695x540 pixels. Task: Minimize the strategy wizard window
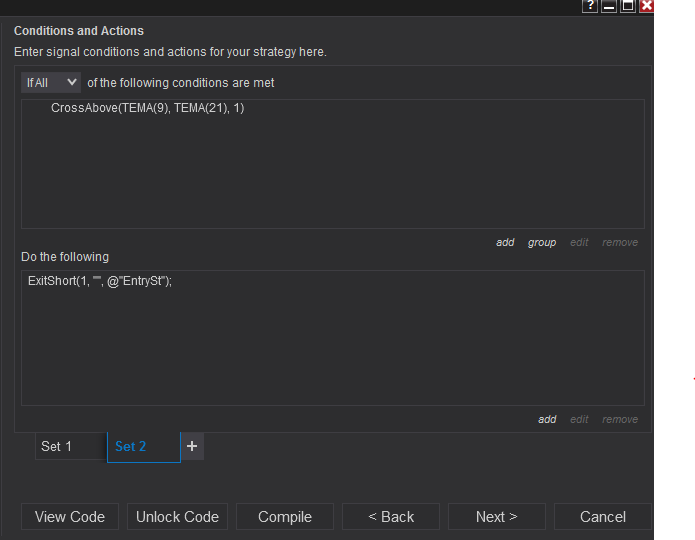[x=609, y=6]
